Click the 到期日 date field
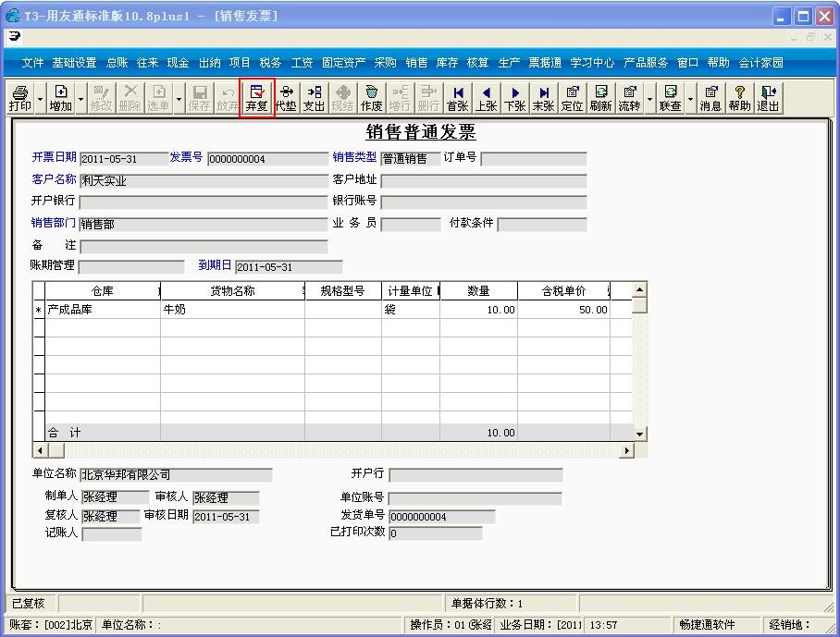The height and width of the screenshot is (637, 840). [289, 266]
